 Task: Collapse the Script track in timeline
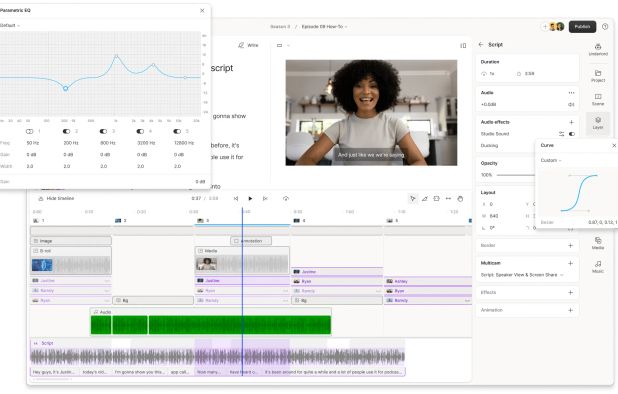coord(35,344)
